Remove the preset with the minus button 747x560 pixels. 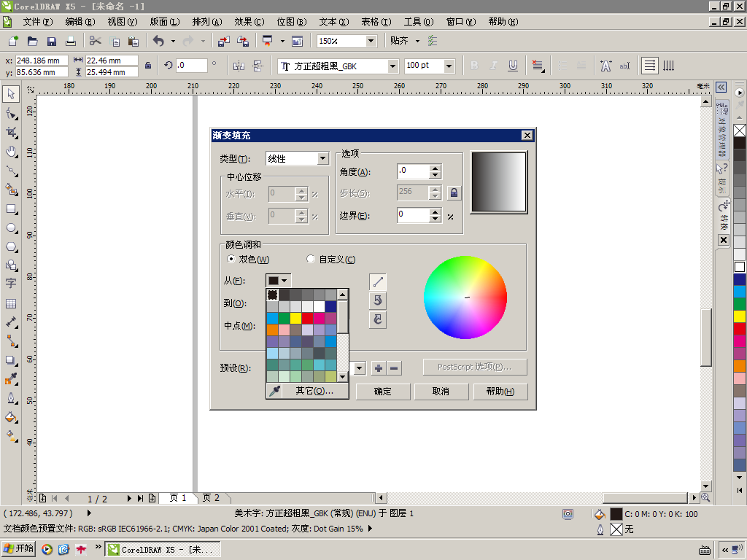tap(394, 368)
